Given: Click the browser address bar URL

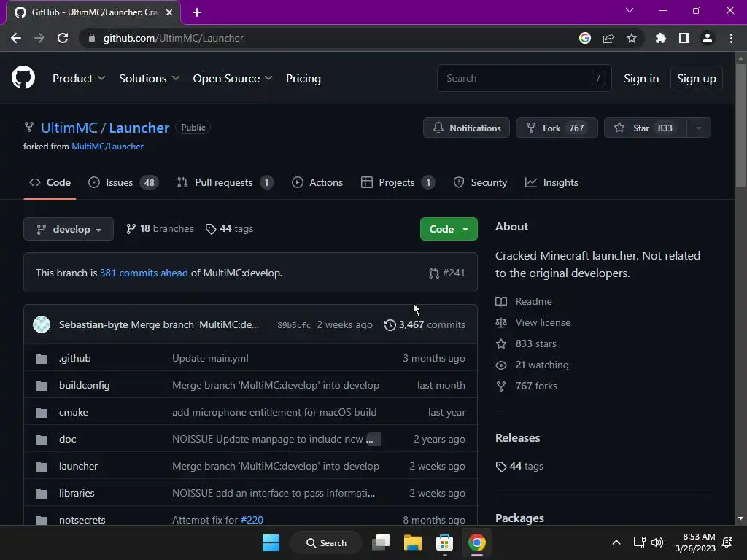Looking at the screenshot, I should point(174,38).
